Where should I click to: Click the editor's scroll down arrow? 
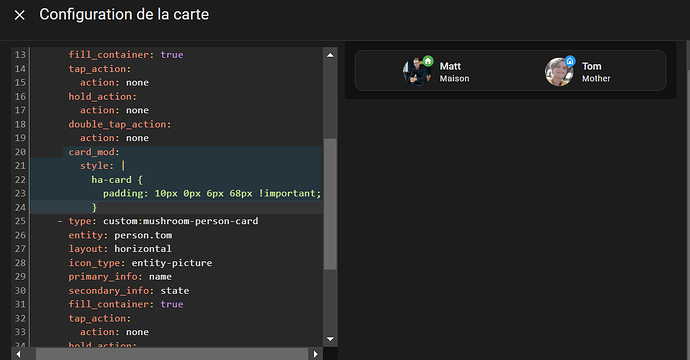(330, 339)
